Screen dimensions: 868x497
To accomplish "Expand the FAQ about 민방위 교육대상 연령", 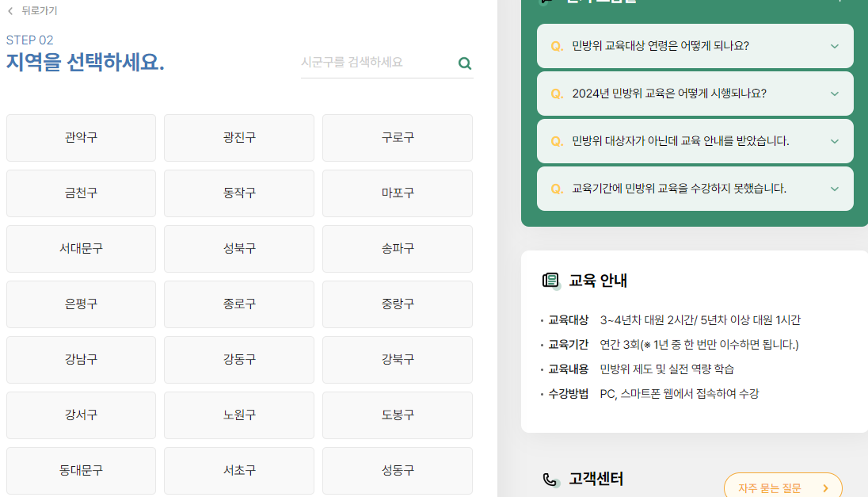I will 695,46.
